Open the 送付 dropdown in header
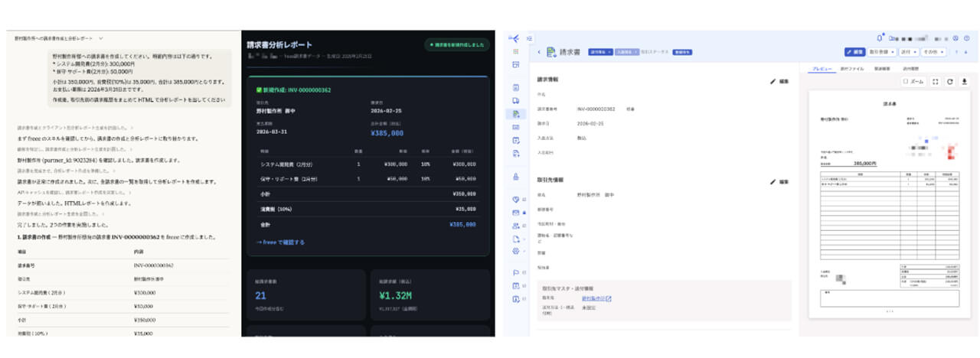 click(x=909, y=52)
